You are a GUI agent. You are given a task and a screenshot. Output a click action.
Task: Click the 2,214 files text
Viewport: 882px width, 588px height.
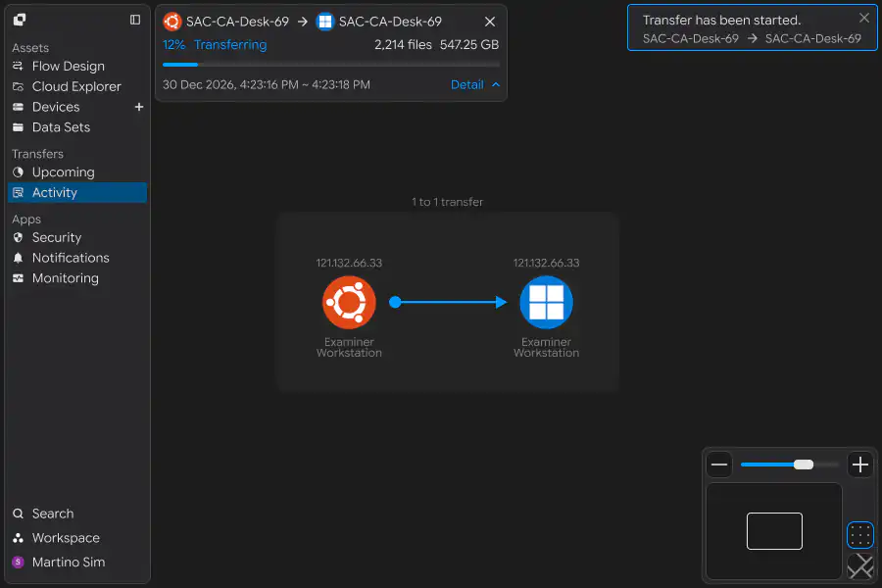click(x=404, y=44)
